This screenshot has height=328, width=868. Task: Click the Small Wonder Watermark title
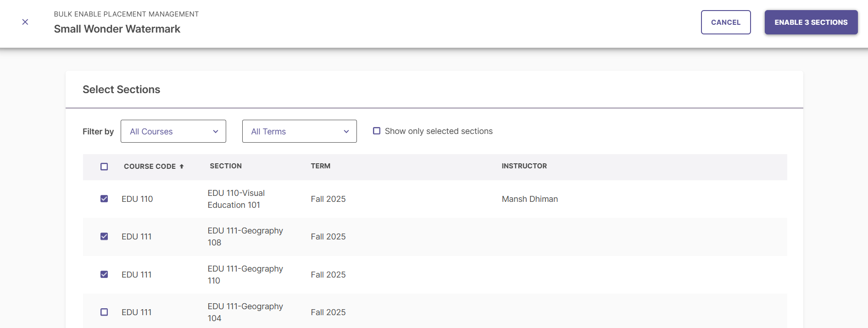(117, 29)
